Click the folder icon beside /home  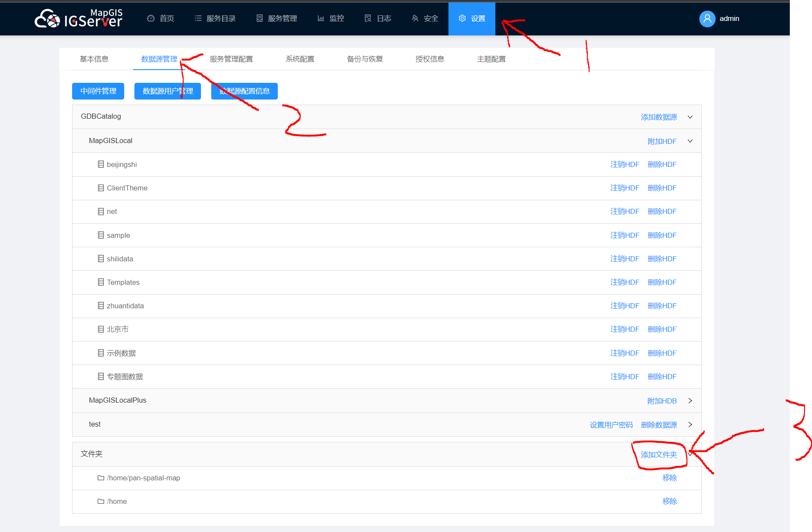coord(101,501)
